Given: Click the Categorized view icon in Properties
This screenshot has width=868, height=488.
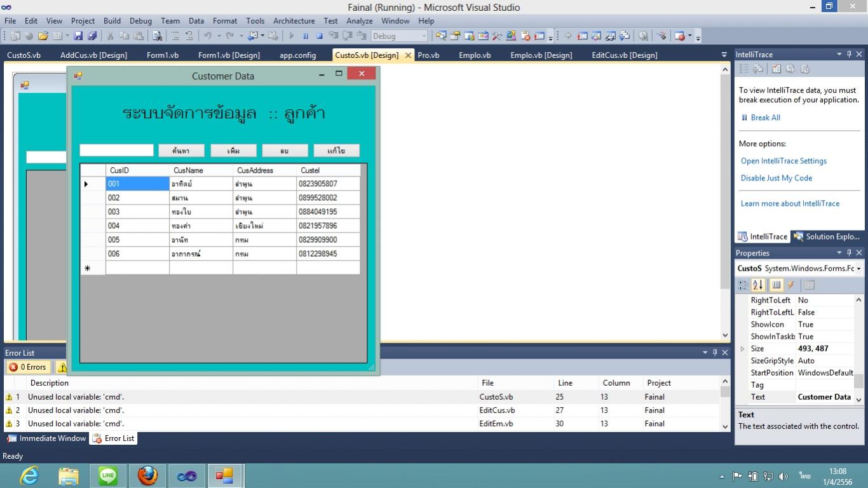Looking at the screenshot, I should tap(743, 285).
